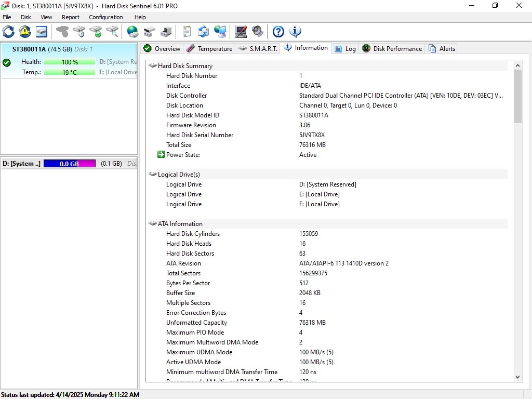The image size is (532, 399).
Task: Switch to the Overview tab
Action: (162, 48)
